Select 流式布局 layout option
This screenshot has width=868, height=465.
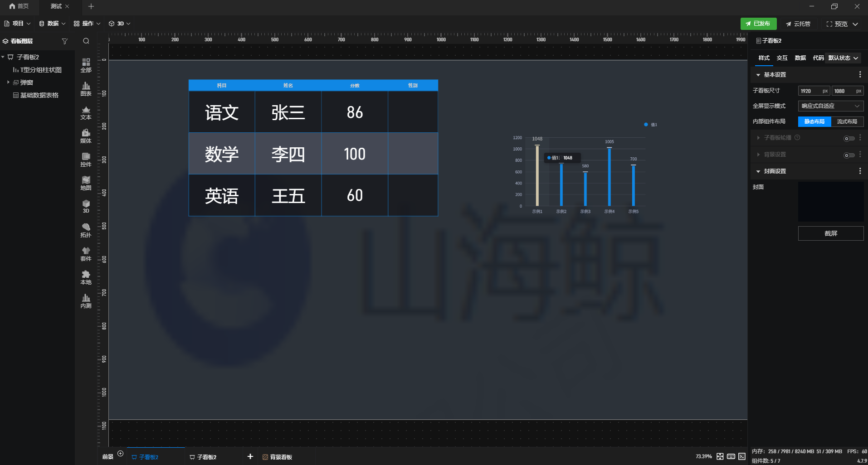pyautogui.click(x=847, y=121)
